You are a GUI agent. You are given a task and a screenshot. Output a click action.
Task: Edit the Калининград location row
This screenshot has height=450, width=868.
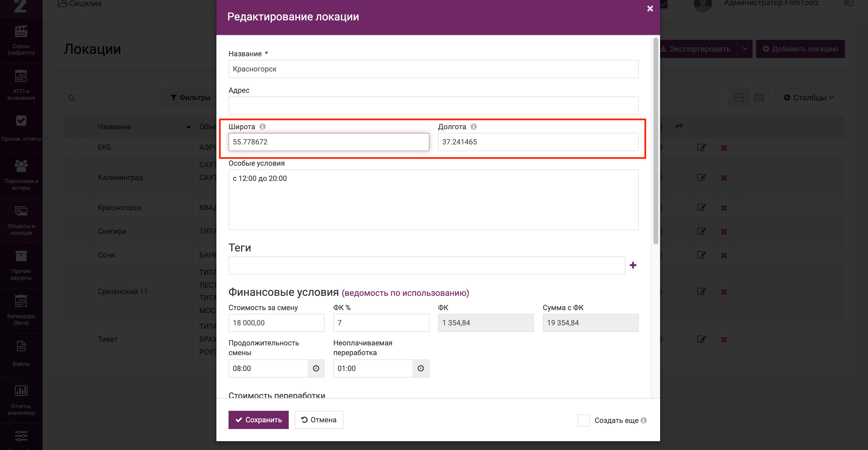coord(701,178)
